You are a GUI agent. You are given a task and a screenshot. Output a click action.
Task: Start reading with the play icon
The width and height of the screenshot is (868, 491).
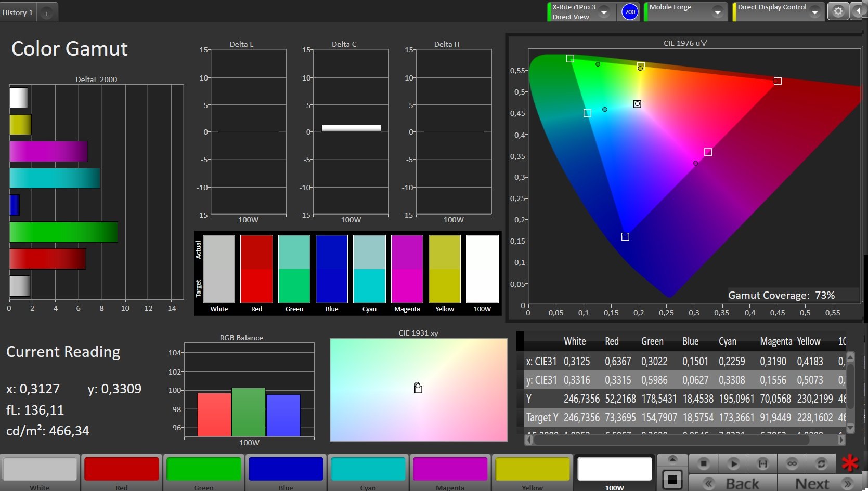pos(733,463)
